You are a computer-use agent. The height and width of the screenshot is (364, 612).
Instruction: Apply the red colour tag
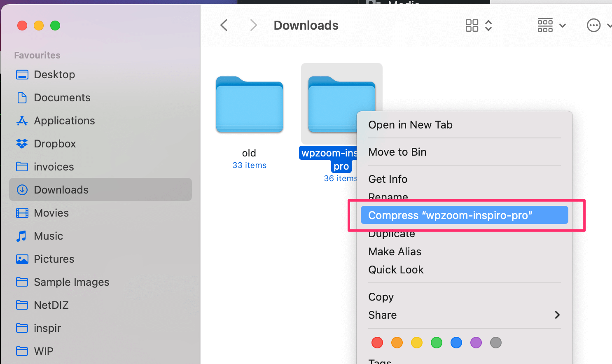[x=377, y=343]
